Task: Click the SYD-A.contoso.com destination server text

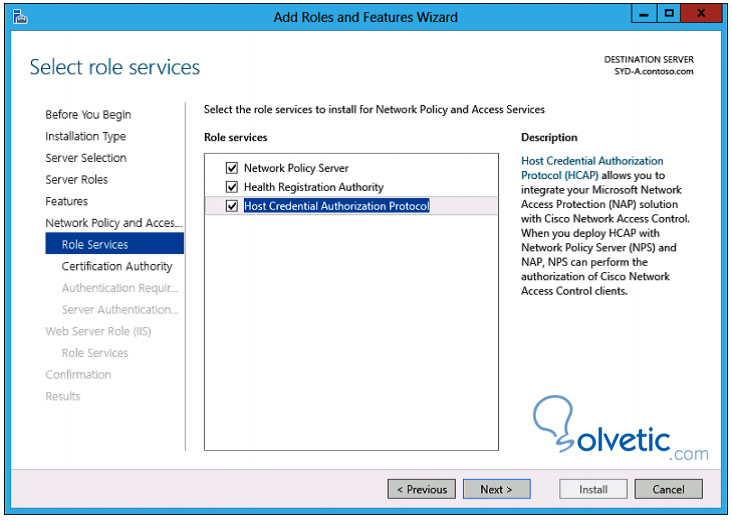Action: (x=654, y=71)
